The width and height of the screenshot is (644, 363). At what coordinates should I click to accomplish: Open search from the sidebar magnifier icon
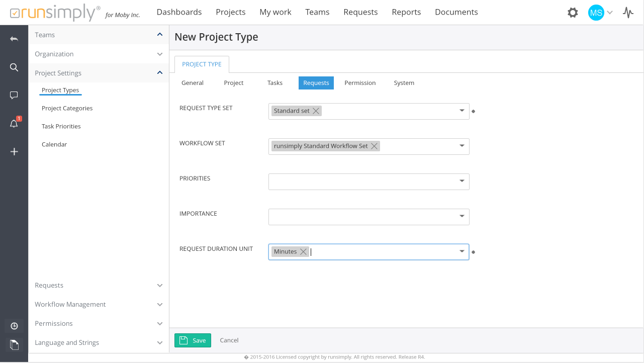coord(14,67)
